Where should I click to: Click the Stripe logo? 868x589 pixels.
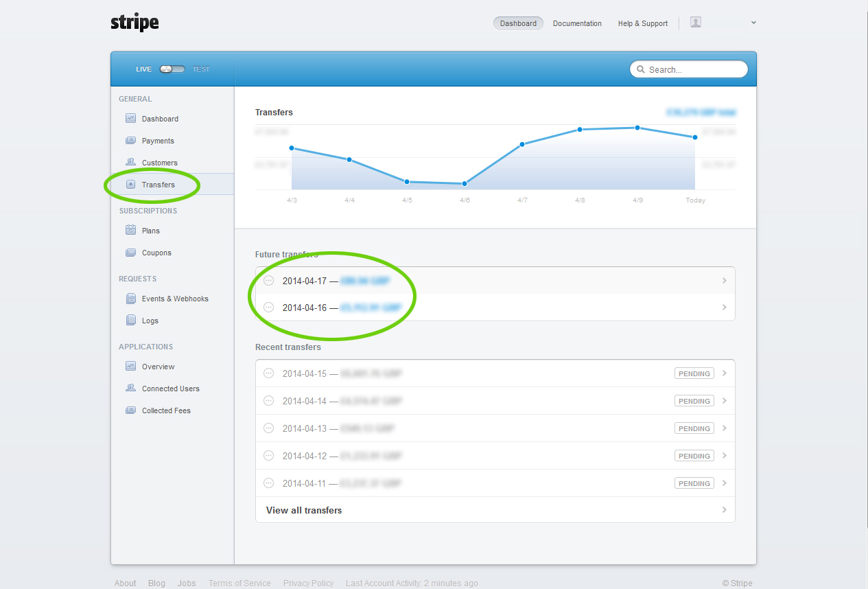pos(134,22)
